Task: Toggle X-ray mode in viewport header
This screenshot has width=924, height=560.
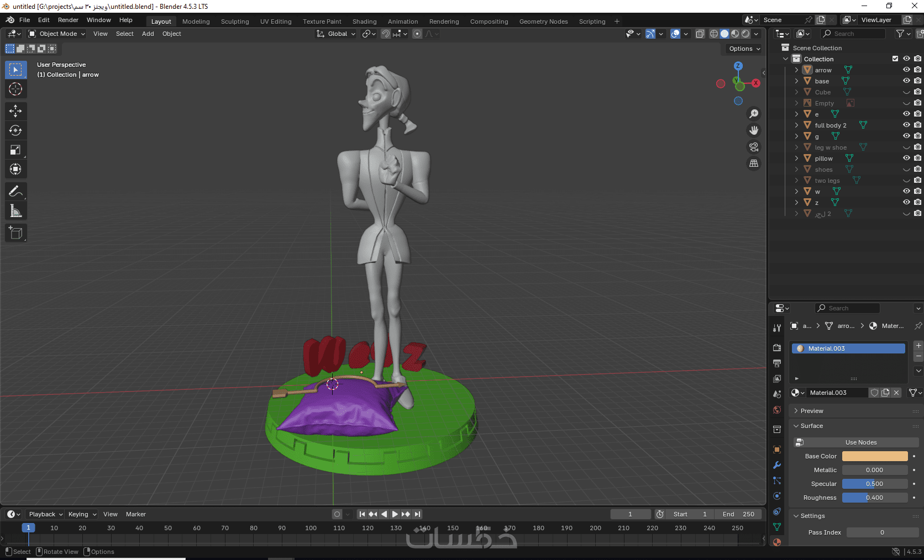Action: (x=700, y=34)
